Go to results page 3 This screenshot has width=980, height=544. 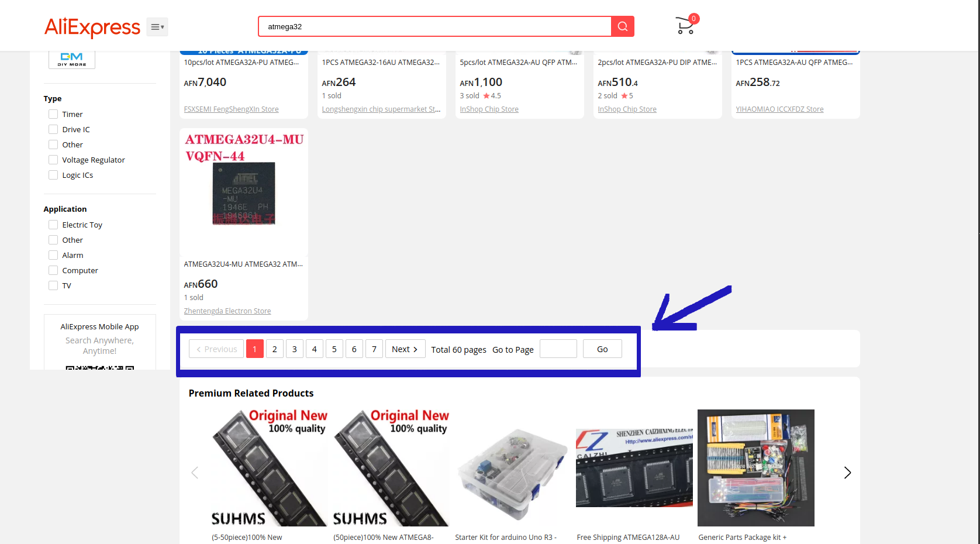295,349
